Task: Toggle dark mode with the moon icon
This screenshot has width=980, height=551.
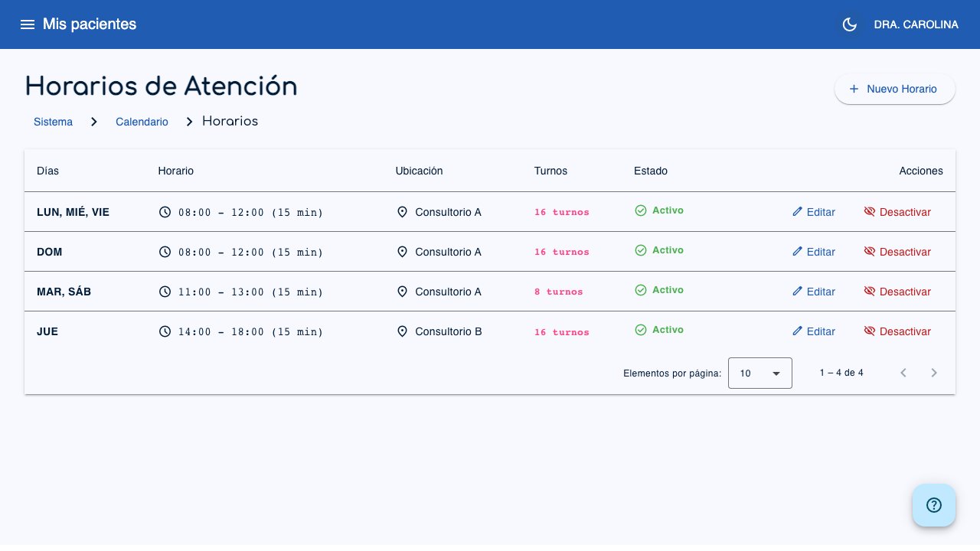Action: coord(849,24)
